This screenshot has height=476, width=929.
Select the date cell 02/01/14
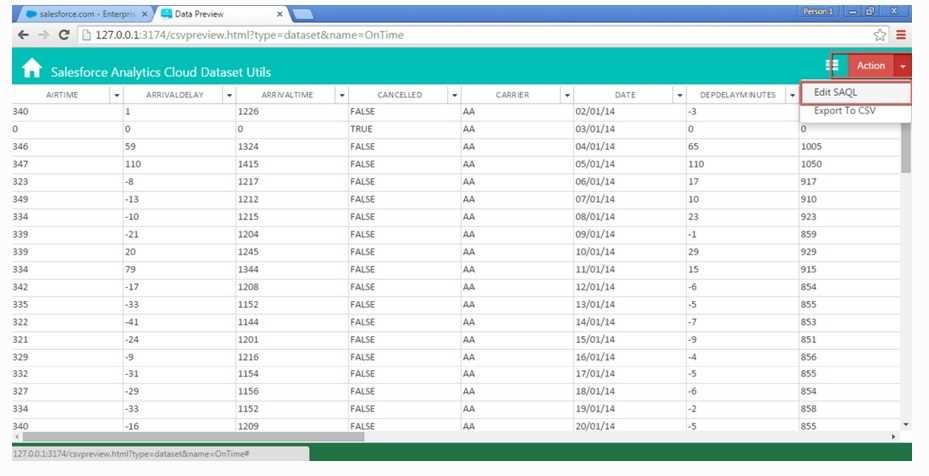630,111
